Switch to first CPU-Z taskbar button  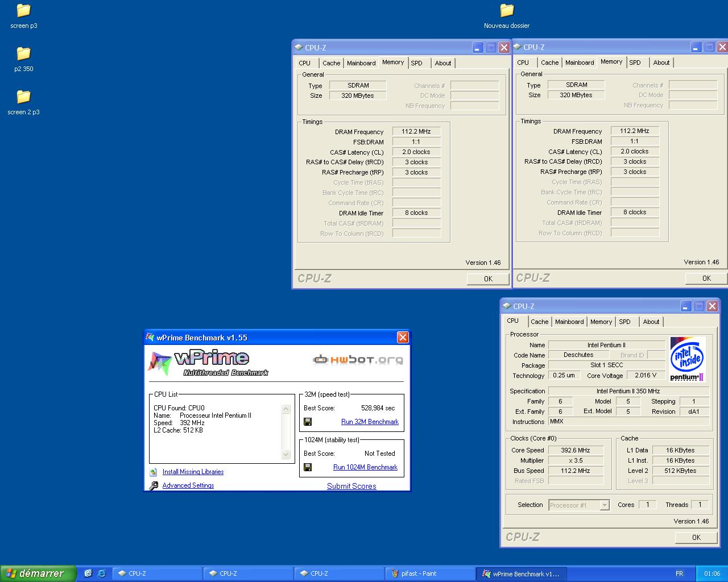pyautogui.click(x=158, y=573)
